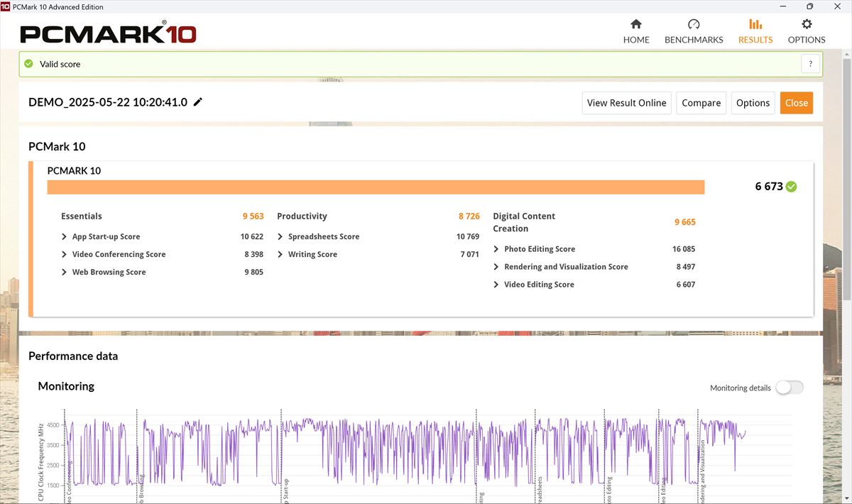The height and width of the screenshot is (504, 852).
Task: Switch to the RESULTS tab
Action: pyautogui.click(x=755, y=32)
